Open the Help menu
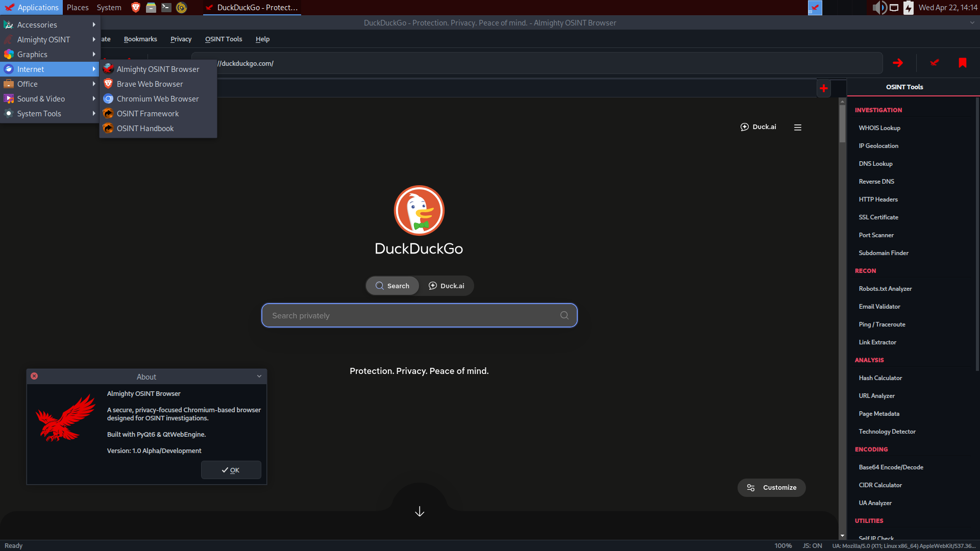Image resolution: width=980 pixels, height=551 pixels. 262,39
